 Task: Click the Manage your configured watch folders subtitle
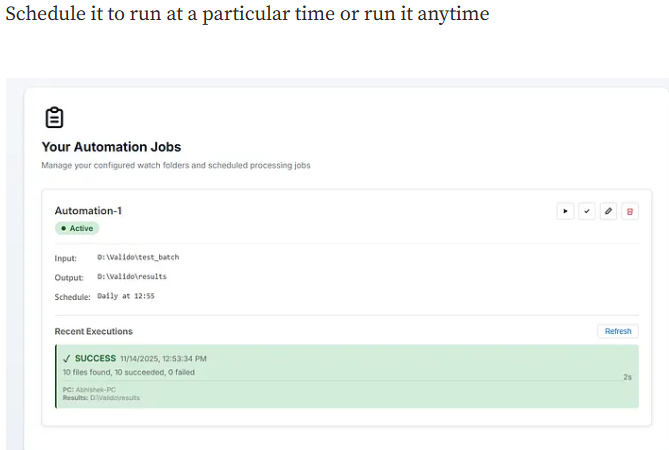point(175,165)
